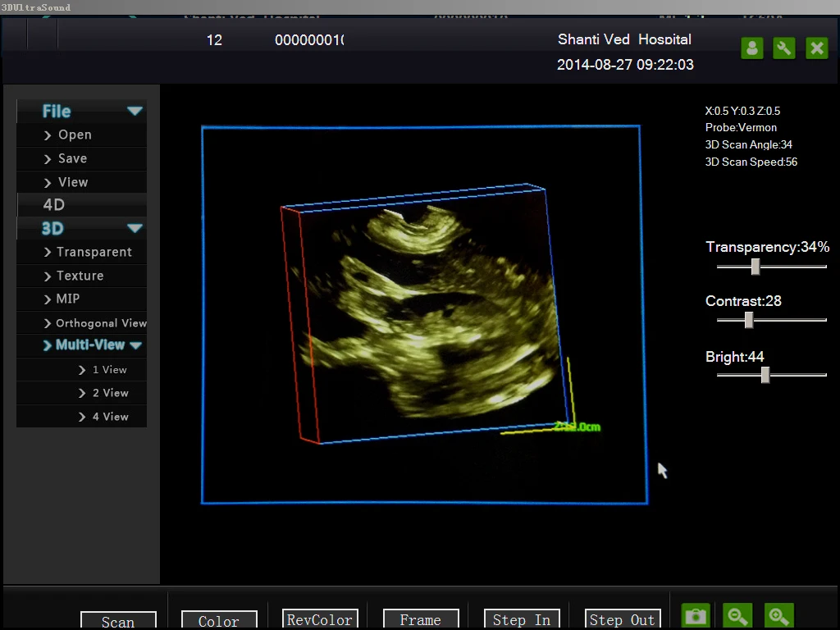
Task: Capture snapshot with the camera icon
Action: 696,616
